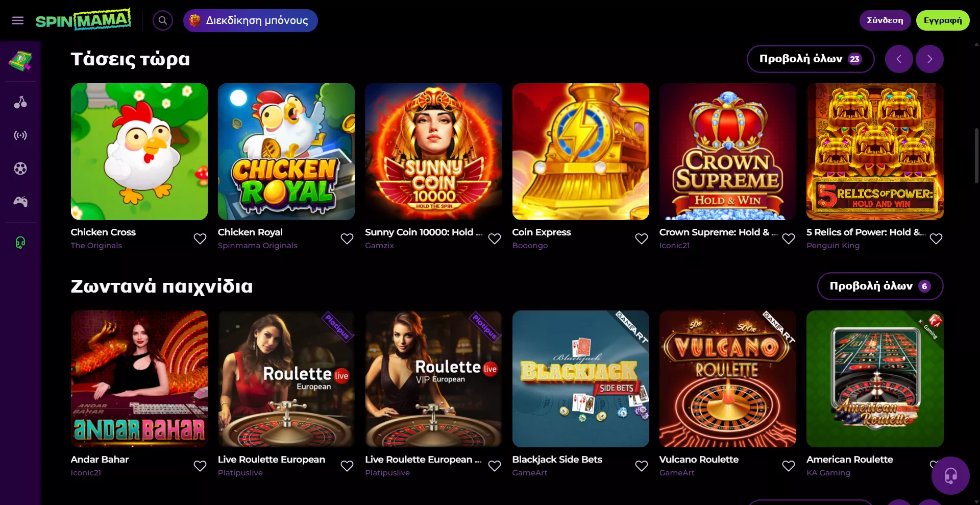
Task: Click the Σύνδεση login button
Action: (885, 20)
